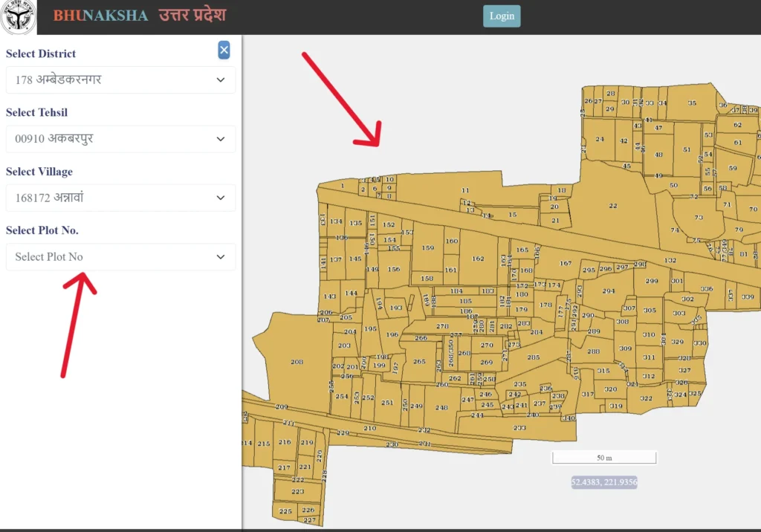Close the selection side panel
Viewport: 761px width, 532px height.
pyautogui.click(x=224, y=50)
